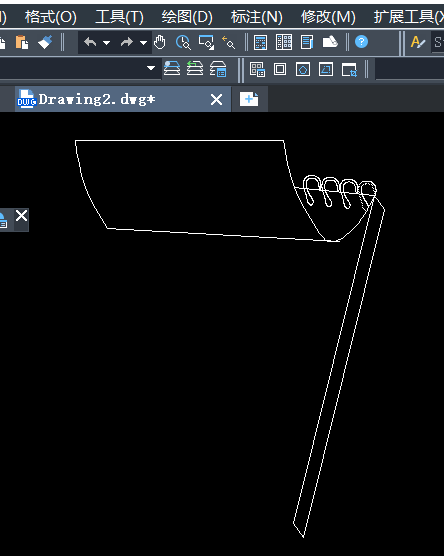Click the Zoom Previous icon
The width and height of the screenshot is (444, 556).
click(x=229, y=43)
